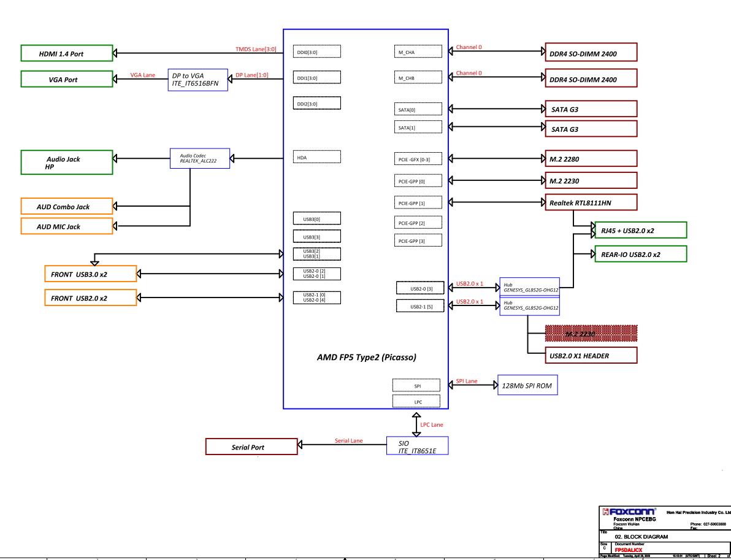
Task: Click the hatched M.2 2230 block
Action: (x=591, y=334)
